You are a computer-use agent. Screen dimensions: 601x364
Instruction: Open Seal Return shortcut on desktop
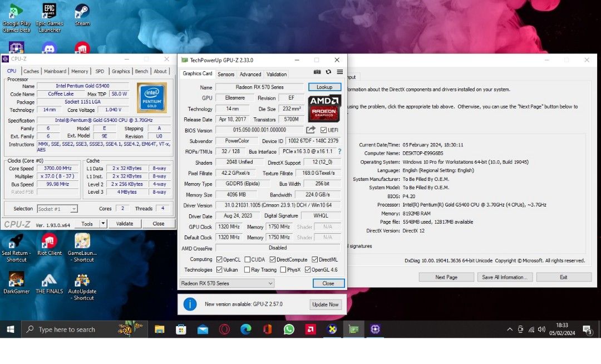point(16,248)
